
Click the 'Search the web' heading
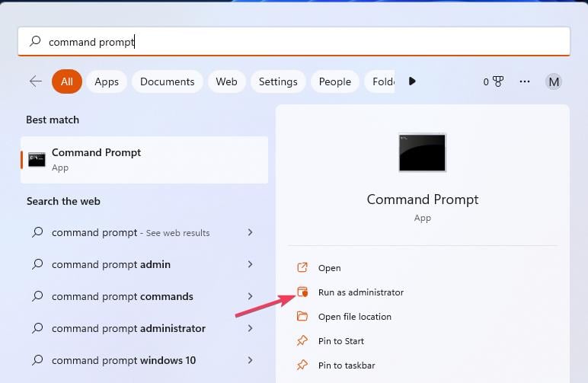[x=63, y=201]
